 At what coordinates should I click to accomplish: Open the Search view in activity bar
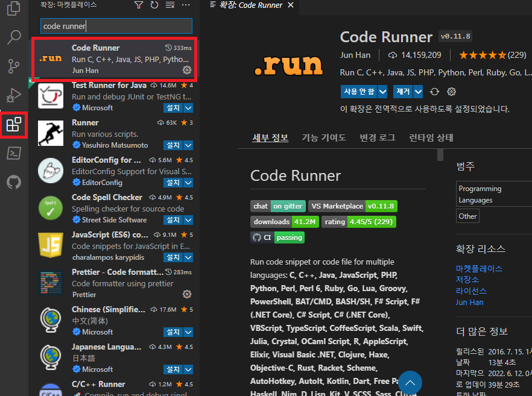13,37
